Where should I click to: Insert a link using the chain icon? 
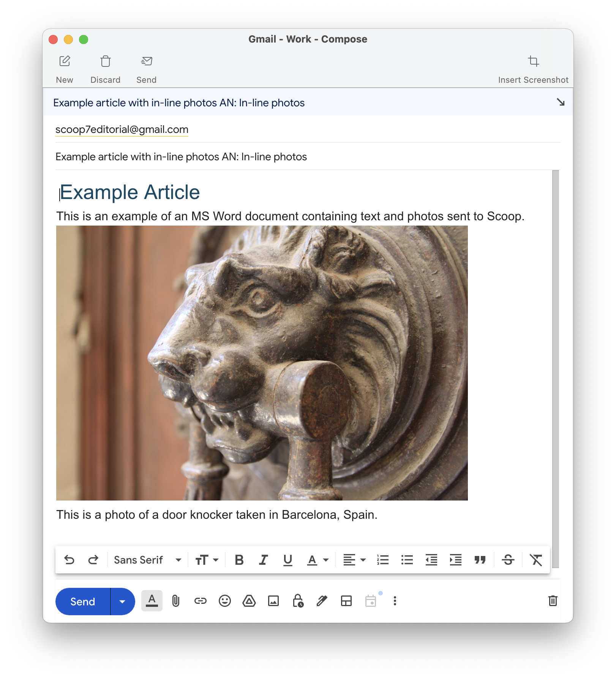200,601
